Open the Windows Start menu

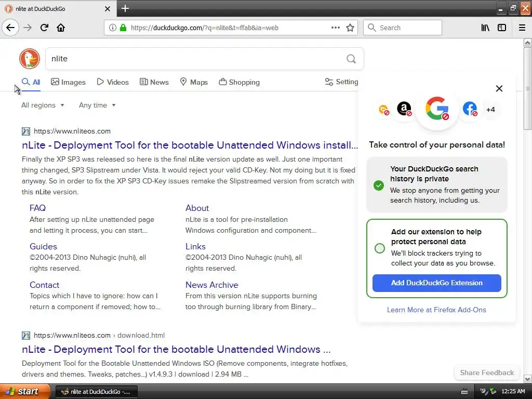coord(25,391)
